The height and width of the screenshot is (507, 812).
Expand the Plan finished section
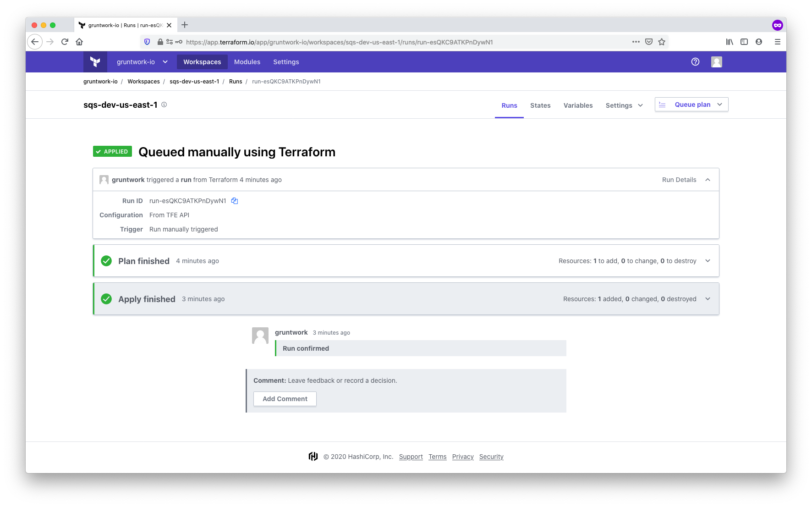[x=708, y=261]
